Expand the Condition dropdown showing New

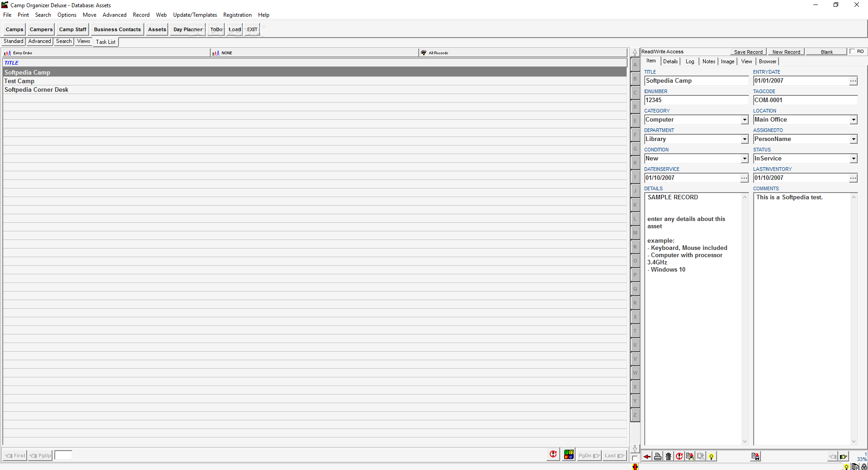(x=745, y=159)
